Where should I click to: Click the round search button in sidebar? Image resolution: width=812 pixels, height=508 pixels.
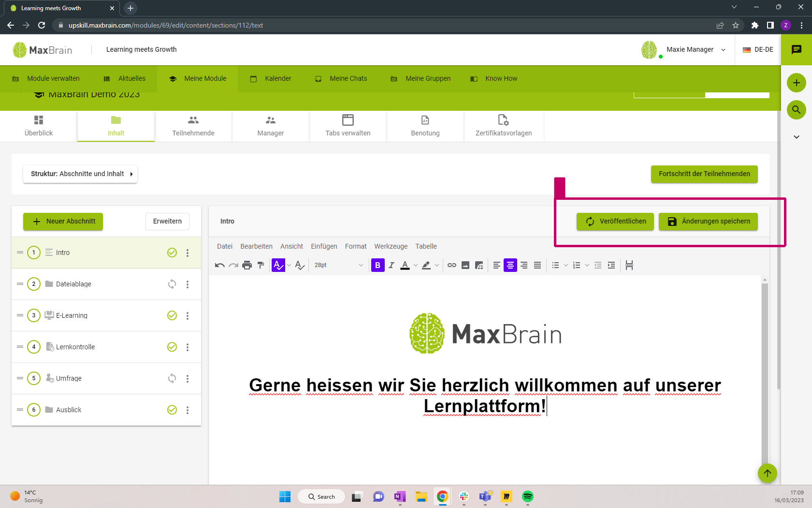797,110
